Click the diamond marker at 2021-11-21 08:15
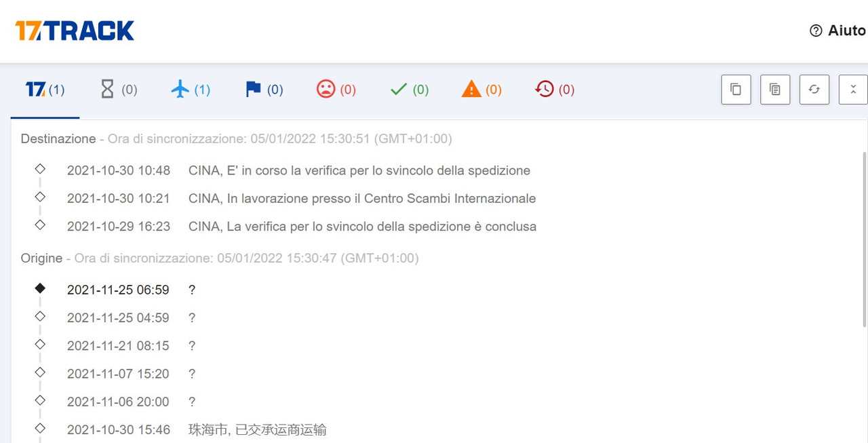 tap(40, 344)
